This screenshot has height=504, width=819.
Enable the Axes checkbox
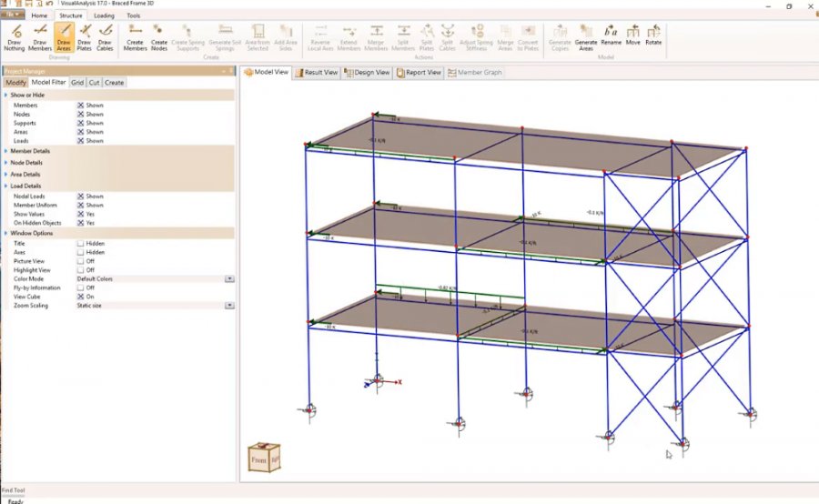pyautogui.click(x=80, y=252)
